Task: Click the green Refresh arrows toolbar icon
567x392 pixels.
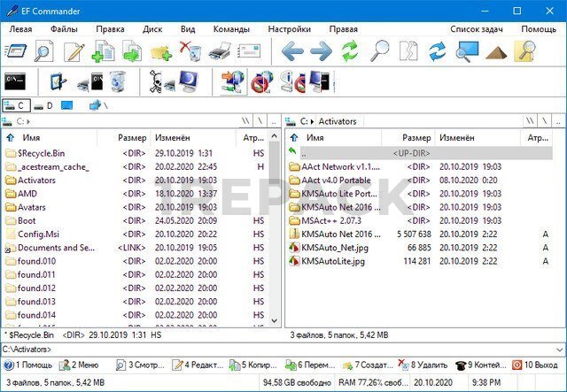Action: coord(350,52)
